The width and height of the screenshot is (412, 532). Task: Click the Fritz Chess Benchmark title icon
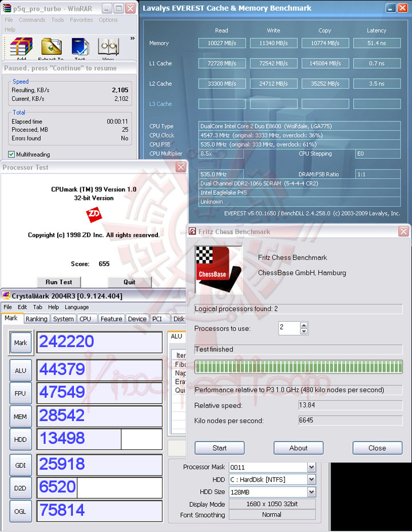[192, 231]
